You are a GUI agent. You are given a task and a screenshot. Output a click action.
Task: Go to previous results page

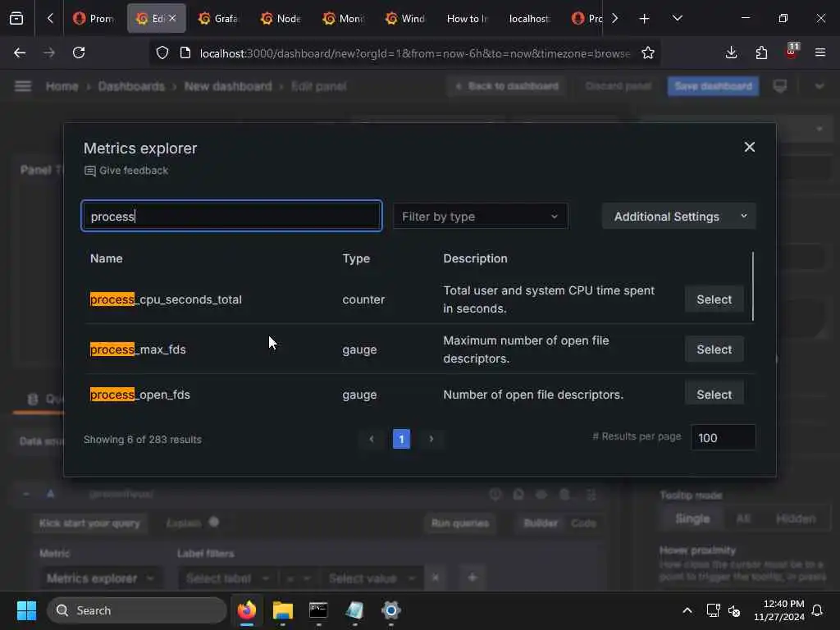point(372,440)
